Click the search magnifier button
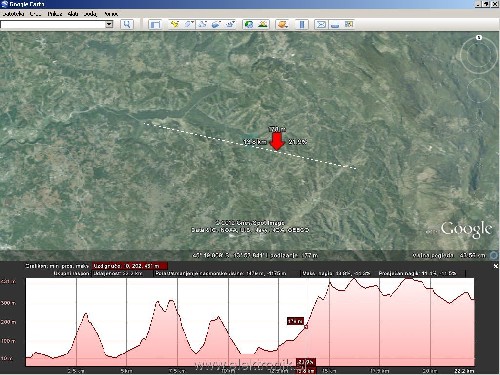The width and height of the screenshot is (500, 375). pos(127,24)
